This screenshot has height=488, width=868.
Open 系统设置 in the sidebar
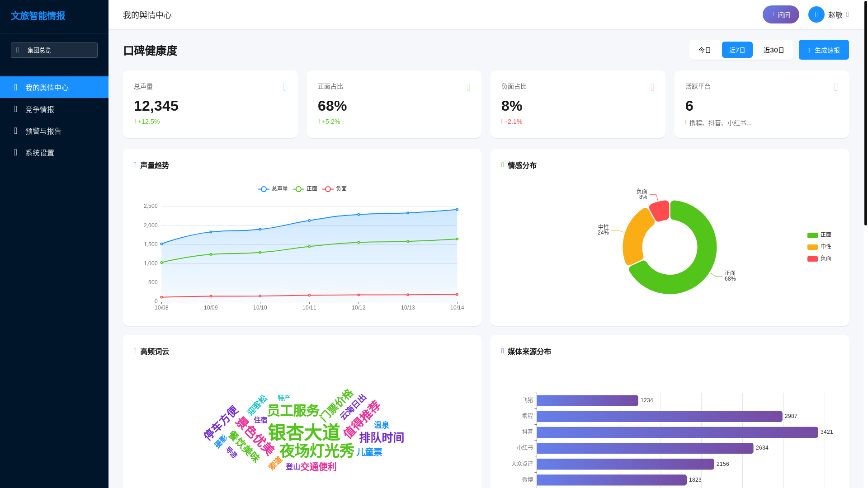coord(54,152)
